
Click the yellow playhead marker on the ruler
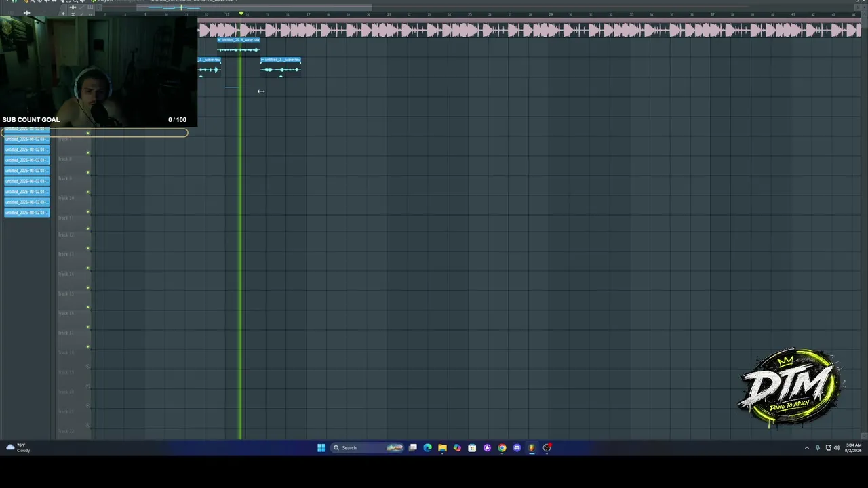coord(241,14)
